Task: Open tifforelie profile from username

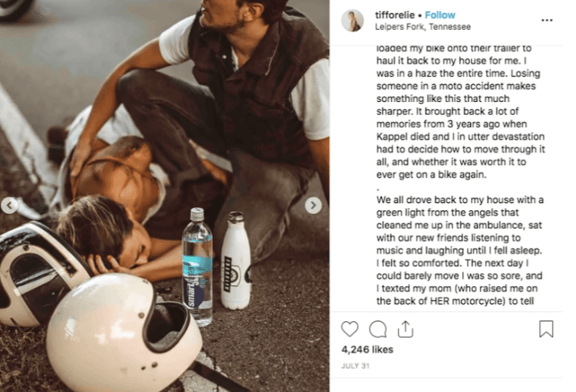Action: pyautogui.click(x=395, y=15)
